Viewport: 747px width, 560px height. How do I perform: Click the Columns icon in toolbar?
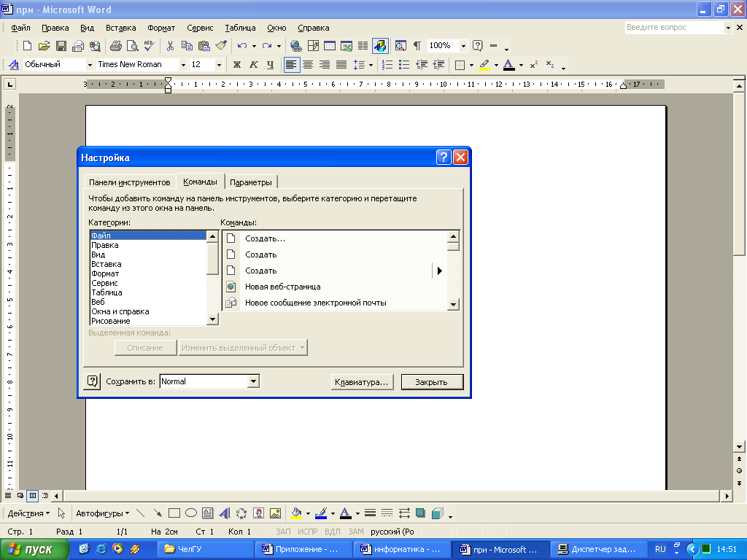click(363, 46)
